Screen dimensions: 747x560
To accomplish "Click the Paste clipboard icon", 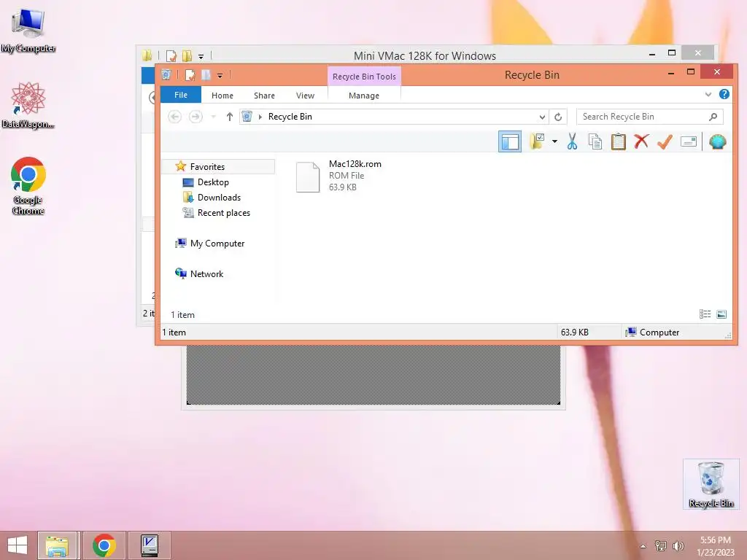I will [x=619, y=141].
